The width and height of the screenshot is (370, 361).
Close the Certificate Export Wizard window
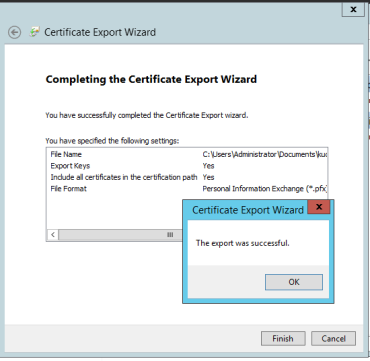pyautogui.click(x=353, y=9)
